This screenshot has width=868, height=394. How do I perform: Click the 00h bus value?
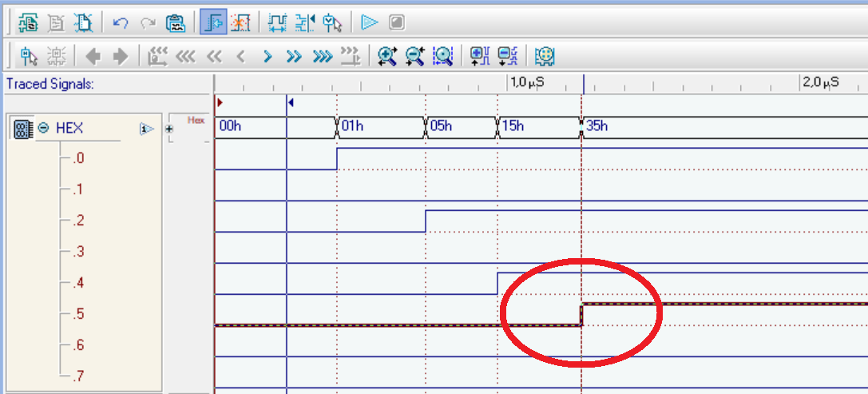pyautogui.click(x=230, y=126)
